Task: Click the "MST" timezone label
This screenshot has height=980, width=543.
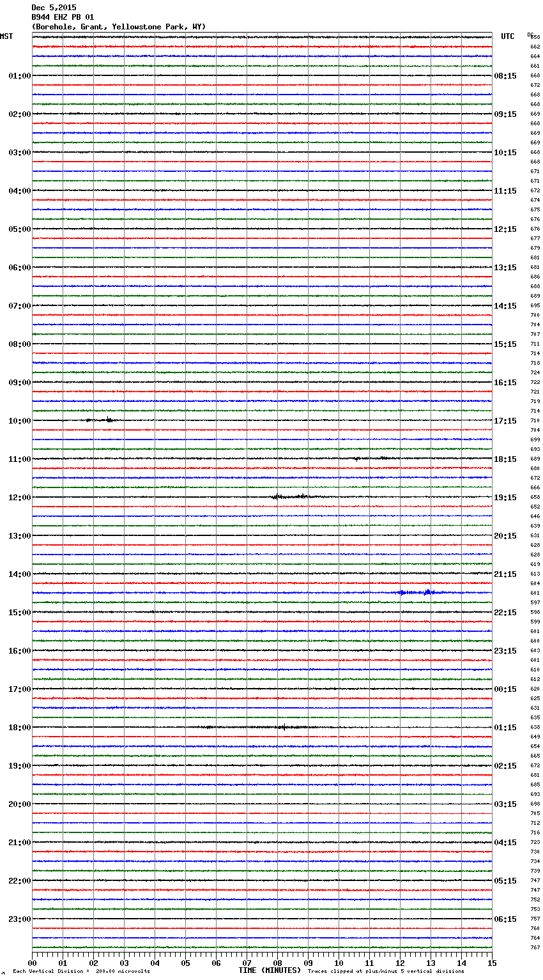Action: point(6,36)
